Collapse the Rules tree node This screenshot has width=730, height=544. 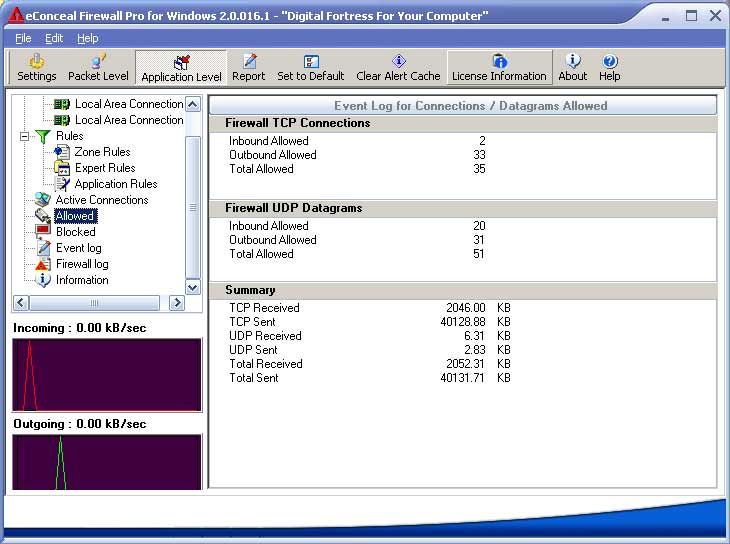pos(24,136)
